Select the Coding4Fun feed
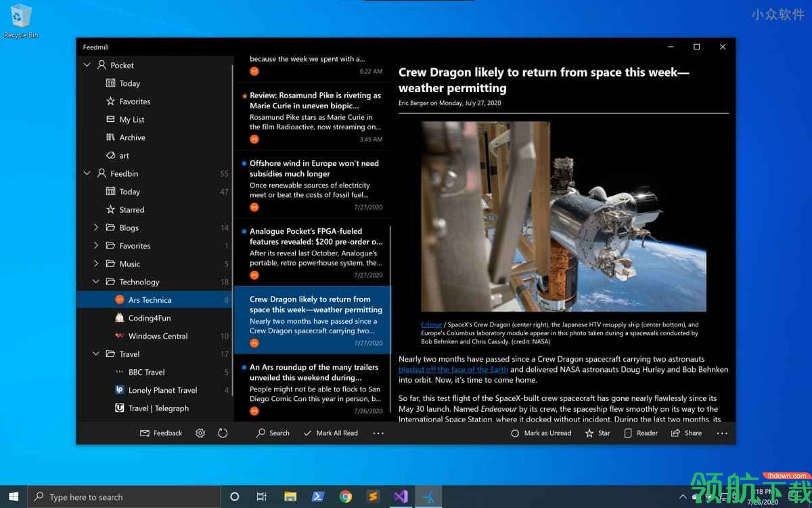812x508 pixels. 154,318
